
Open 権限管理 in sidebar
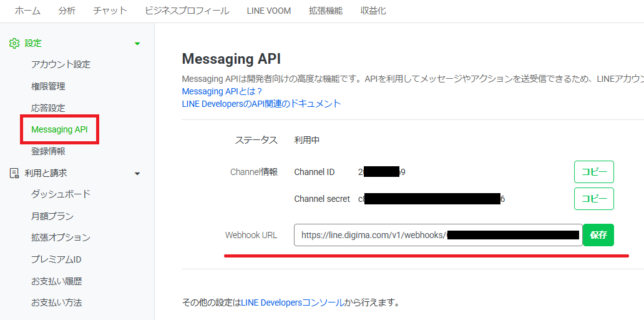[48, 86]
